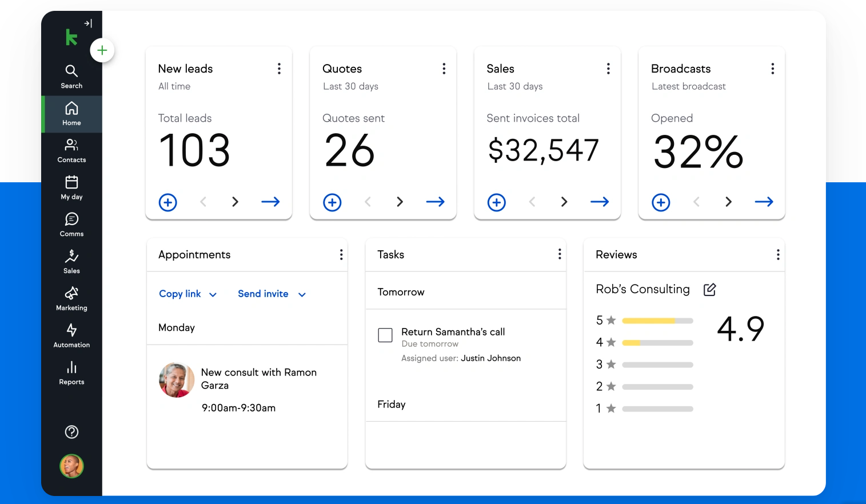866x504 pixels.
Task: Add a new quote with plus button
Action: [332, 202]
